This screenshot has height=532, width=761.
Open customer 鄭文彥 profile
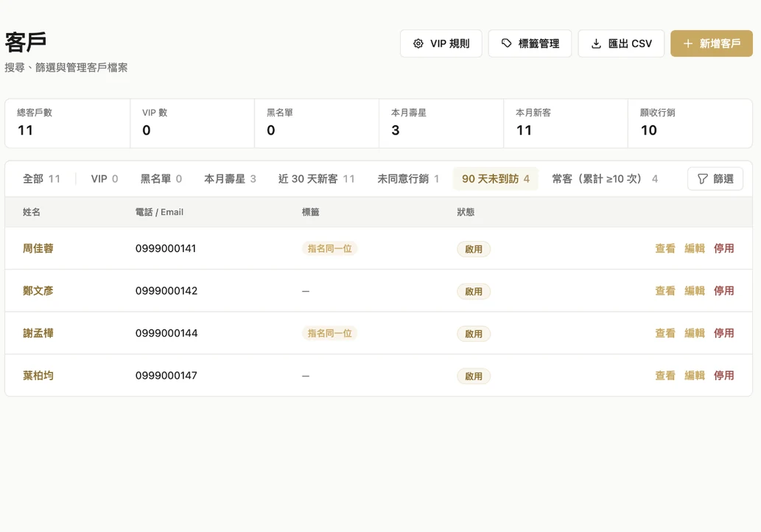[38, 291]
